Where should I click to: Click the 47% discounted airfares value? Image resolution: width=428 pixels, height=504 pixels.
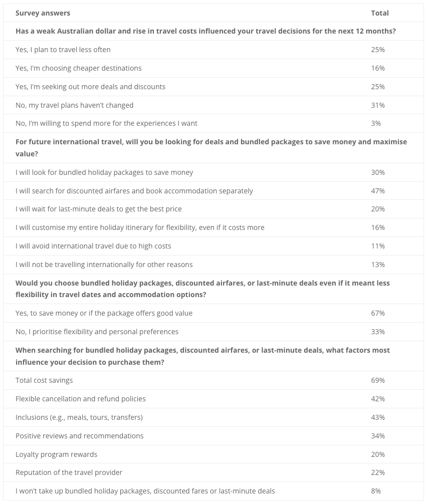pyautogui.click(x=378, y=191)
